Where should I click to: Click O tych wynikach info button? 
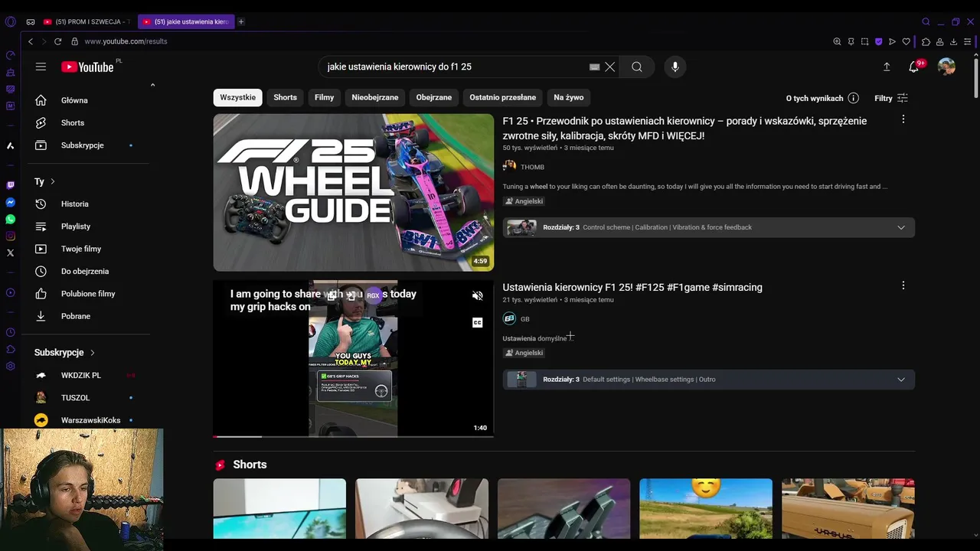tap(822, 98)
